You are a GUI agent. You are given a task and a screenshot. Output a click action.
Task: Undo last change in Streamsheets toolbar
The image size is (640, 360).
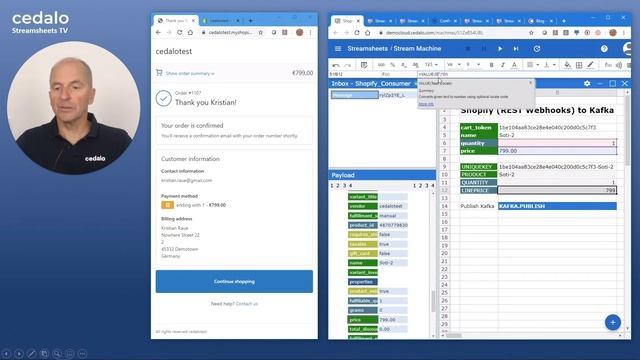(336, 65)
